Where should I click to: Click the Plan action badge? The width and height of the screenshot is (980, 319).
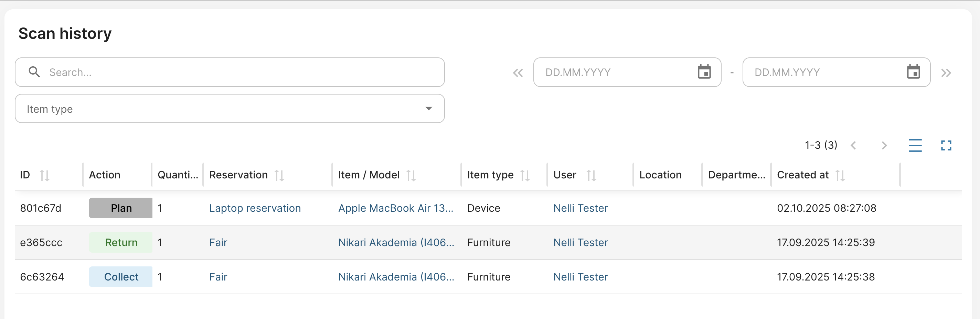point(120,208)
